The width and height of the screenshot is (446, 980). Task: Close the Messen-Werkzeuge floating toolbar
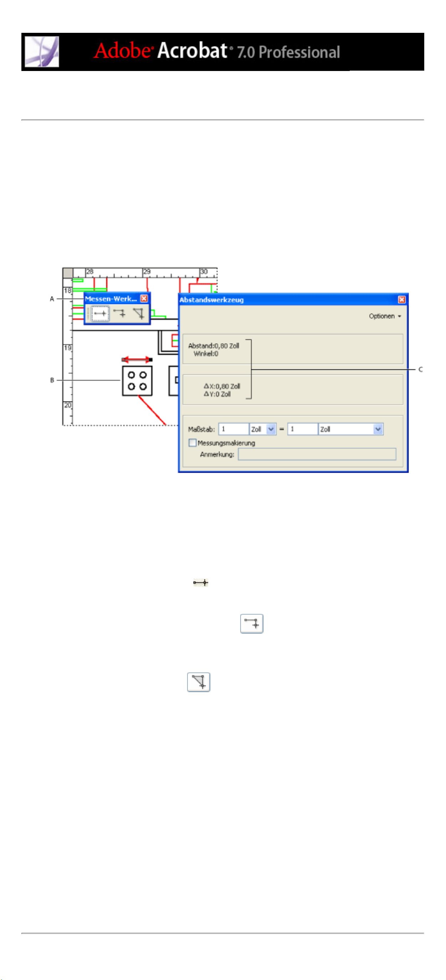coord(144,298)
